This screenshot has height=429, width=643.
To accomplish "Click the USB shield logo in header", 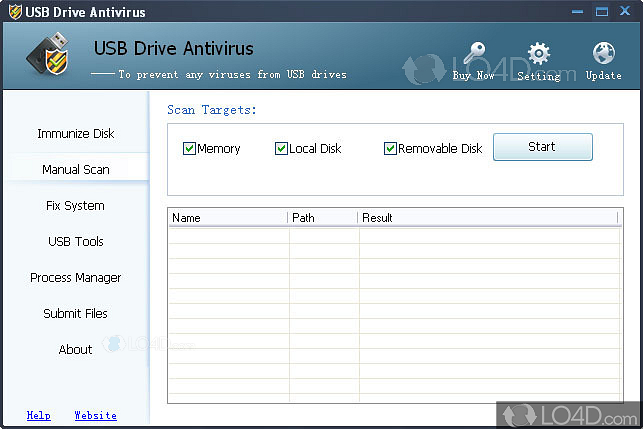I will tap(50, 58).
